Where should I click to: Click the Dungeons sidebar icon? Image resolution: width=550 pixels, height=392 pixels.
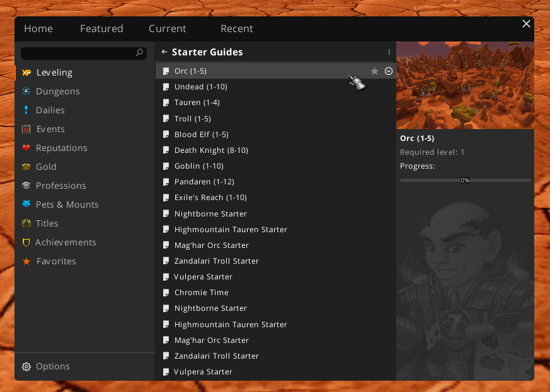coord(26,91)
